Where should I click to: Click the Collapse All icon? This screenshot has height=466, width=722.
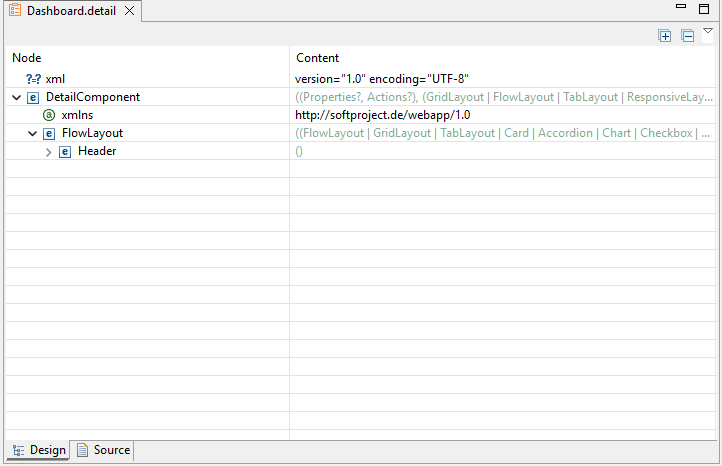[687, 36]
